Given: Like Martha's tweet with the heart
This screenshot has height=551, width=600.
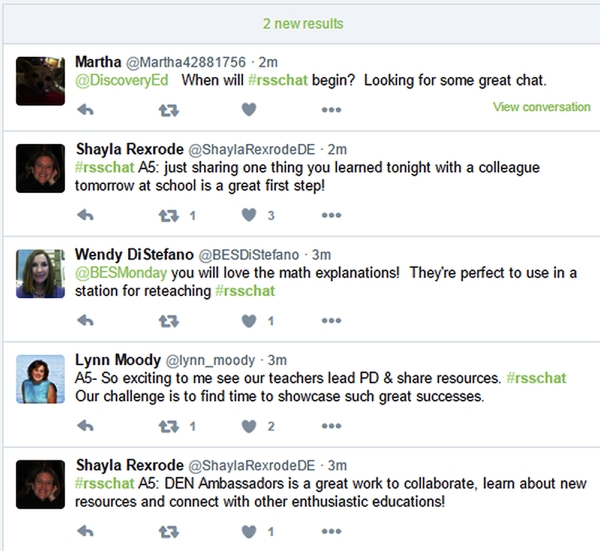Looking at the screenshot, I should 249,108.
